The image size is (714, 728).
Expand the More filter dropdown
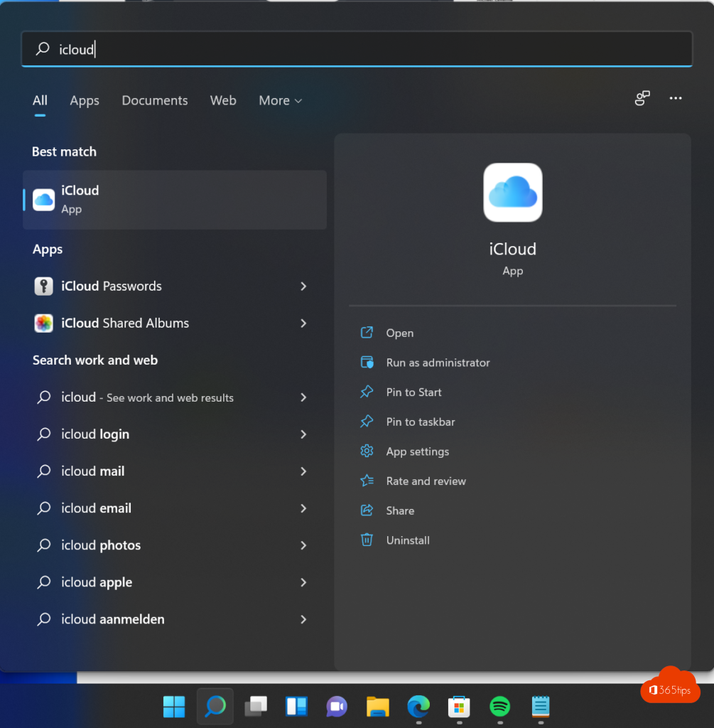[280, 101]
